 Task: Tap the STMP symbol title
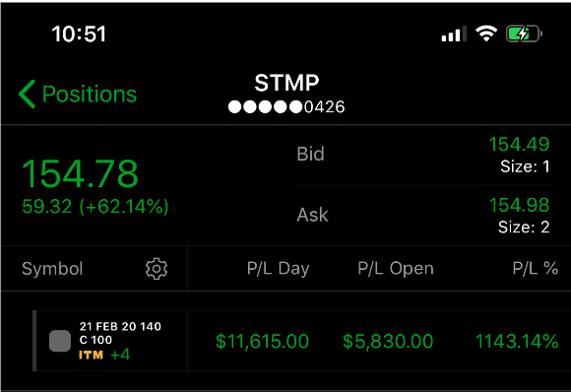[x=286, y=83]
